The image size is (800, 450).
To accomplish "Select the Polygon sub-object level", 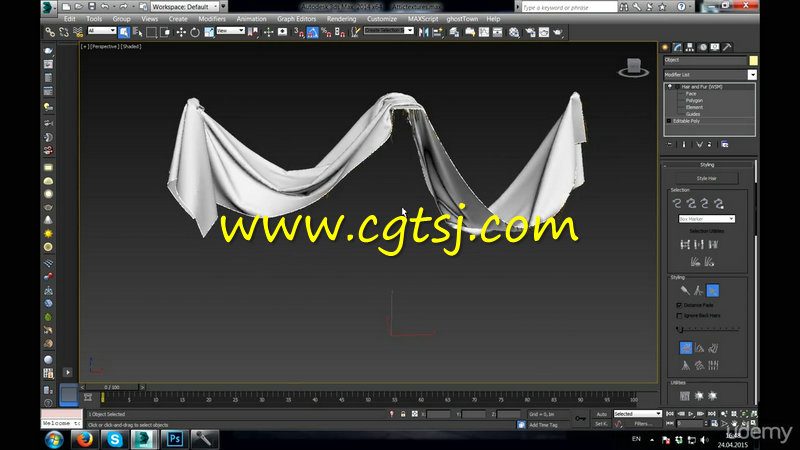I will [694, 101].
